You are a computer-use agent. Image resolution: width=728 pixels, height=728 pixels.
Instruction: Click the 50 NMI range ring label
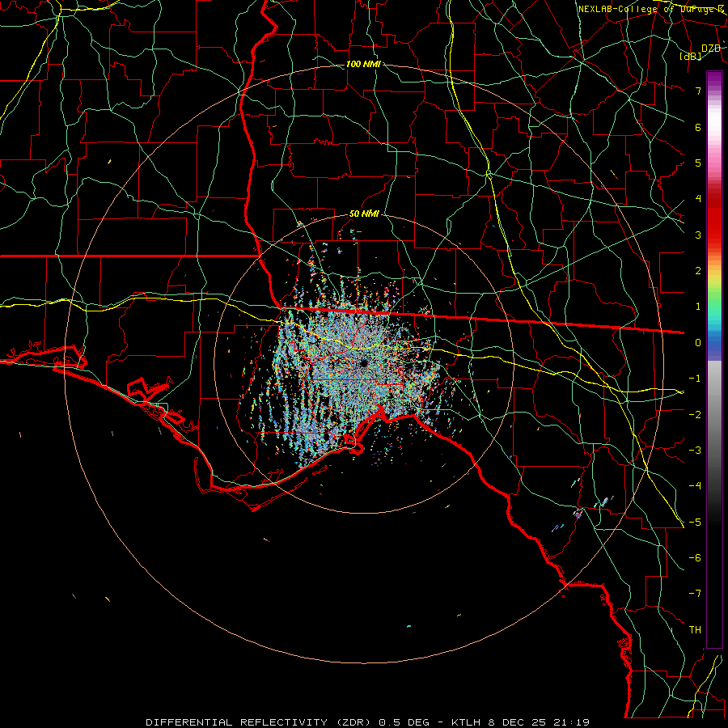364,214
